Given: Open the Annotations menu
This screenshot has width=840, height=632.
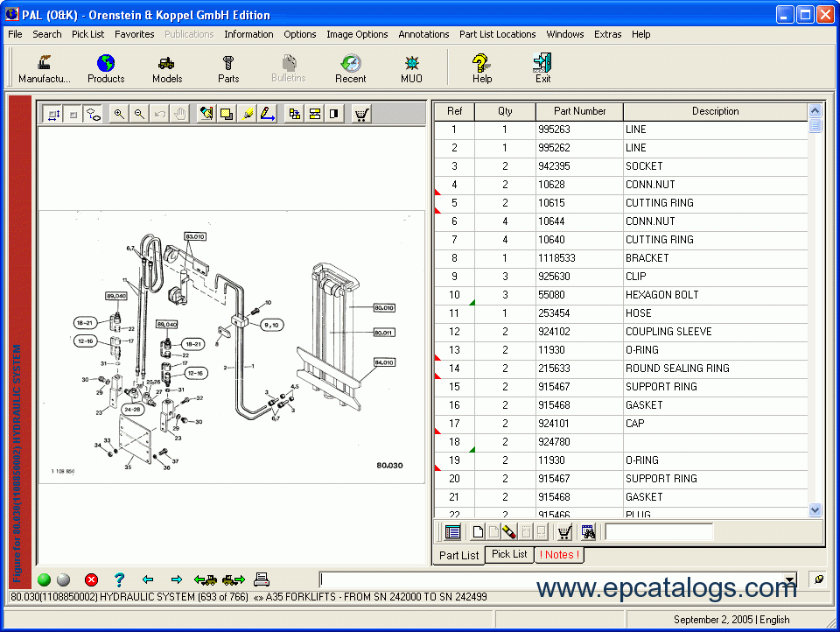Looking at the screenshot, I should coord(423,34).
